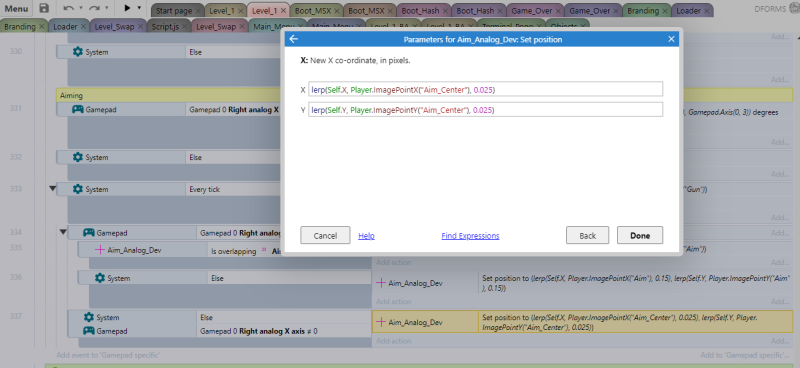Click Aim_Analog_Dev crosshair icon in event 335

(x=100, y=251)
